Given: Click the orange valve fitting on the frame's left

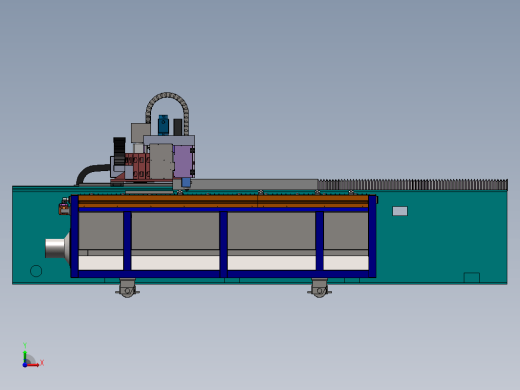Looking at the screenshot, I should coord(64,210).
